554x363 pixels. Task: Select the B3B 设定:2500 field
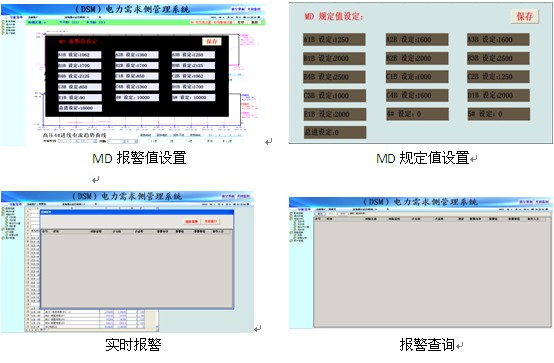[498, 58]
